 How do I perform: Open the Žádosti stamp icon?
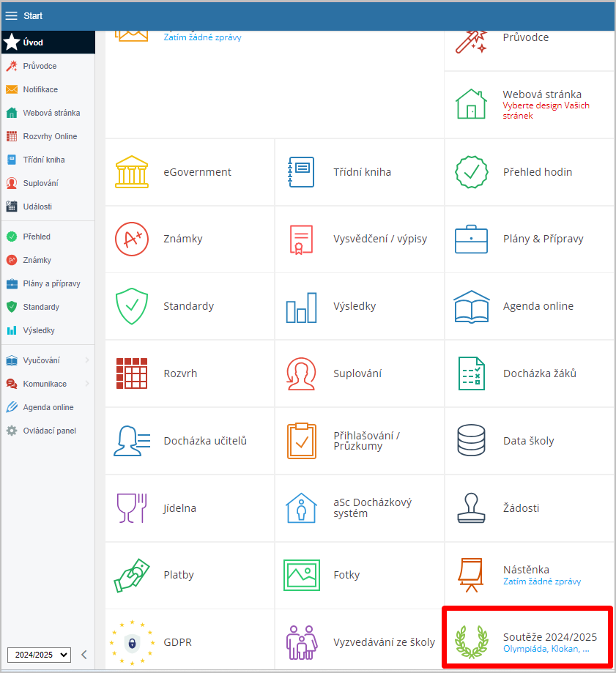[x=471, y=507]
